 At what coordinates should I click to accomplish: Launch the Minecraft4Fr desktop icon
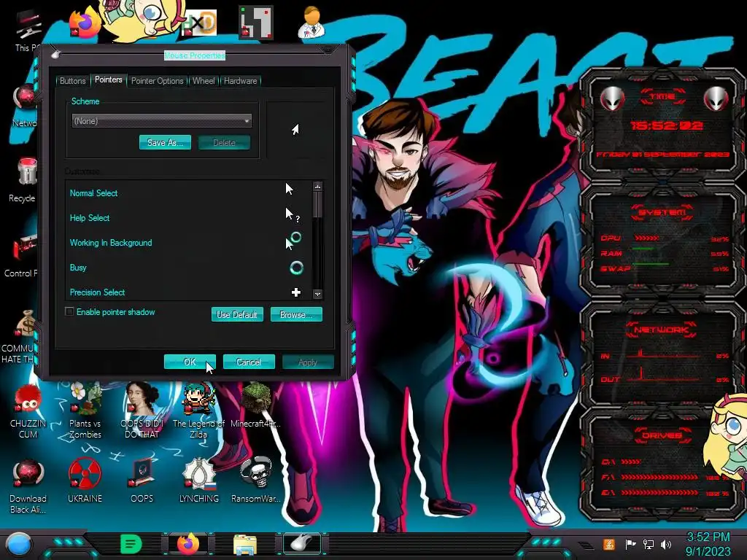[256, 405]
